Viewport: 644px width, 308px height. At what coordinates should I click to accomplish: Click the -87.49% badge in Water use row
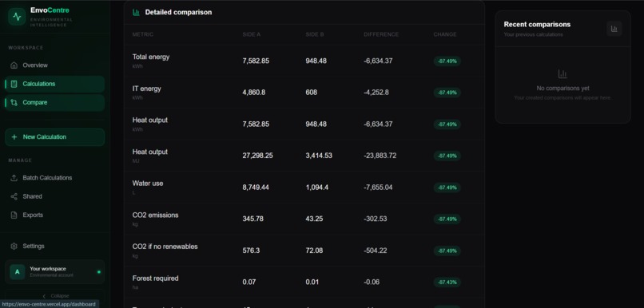(447, 188)
